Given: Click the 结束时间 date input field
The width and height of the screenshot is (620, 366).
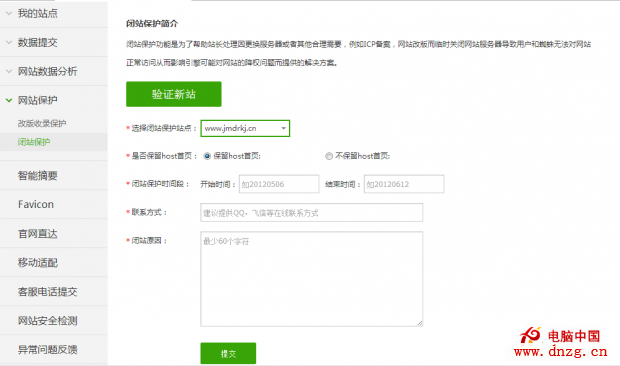Looking at the screenshot, I should [x=404, y=184].
